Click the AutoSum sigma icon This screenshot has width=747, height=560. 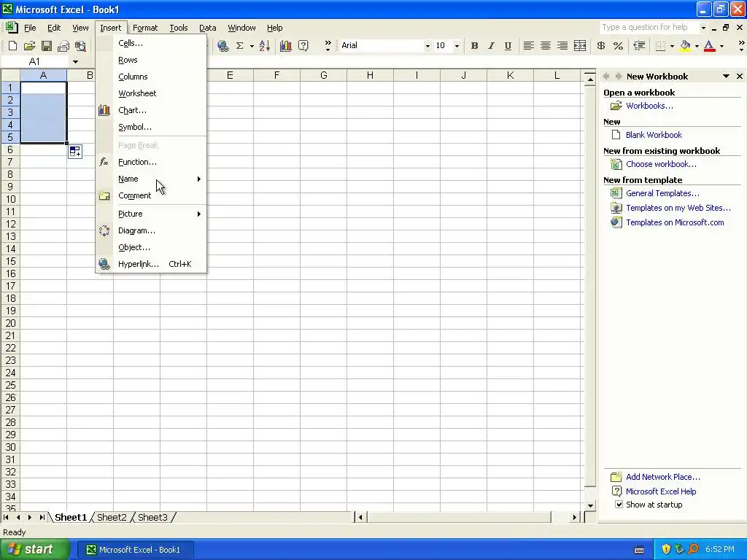pos(239,46)
